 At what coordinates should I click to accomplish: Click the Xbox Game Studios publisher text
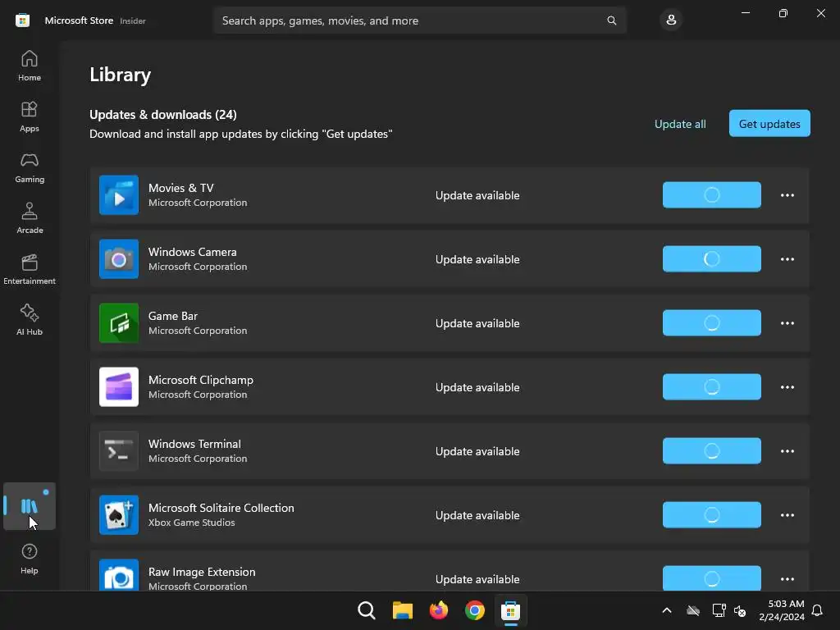[191, 523]
